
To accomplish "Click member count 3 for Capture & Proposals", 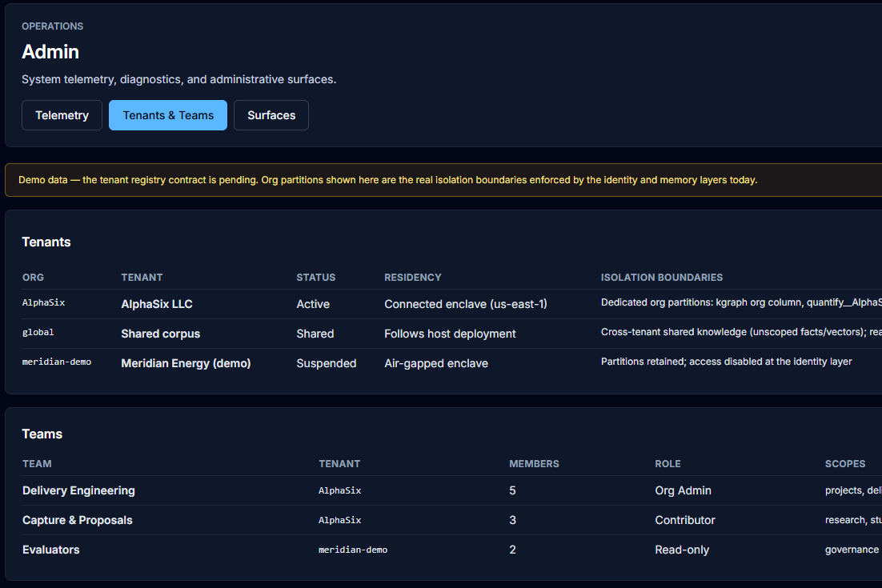I will pos(512,521).
